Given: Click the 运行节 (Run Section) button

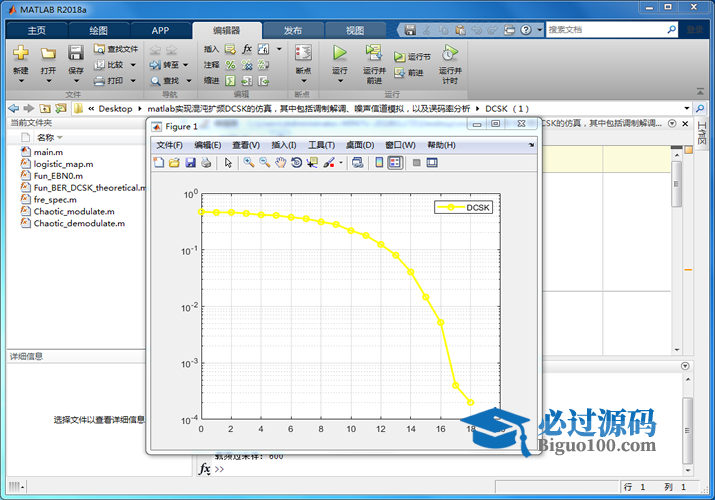Looking at the screenshot, I should (x=412, y=58).
